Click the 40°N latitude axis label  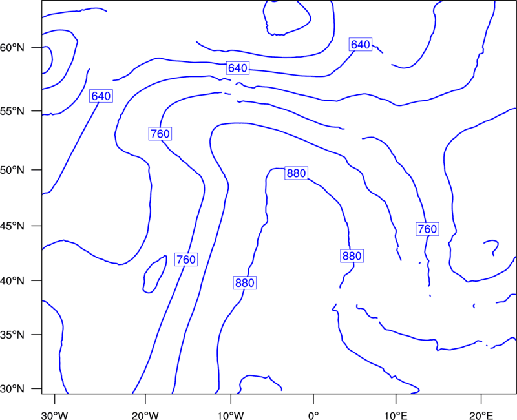coord(12,281)
